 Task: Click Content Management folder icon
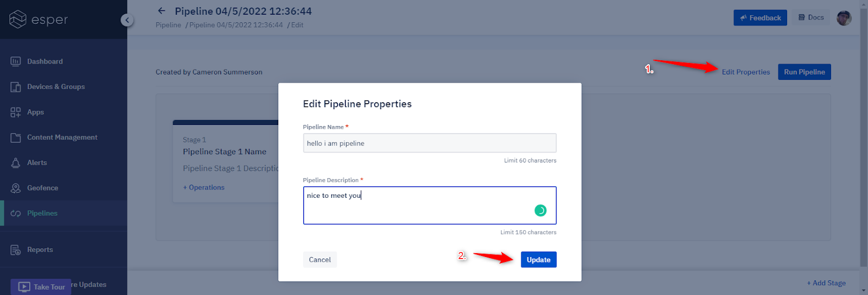coord(16,137)
